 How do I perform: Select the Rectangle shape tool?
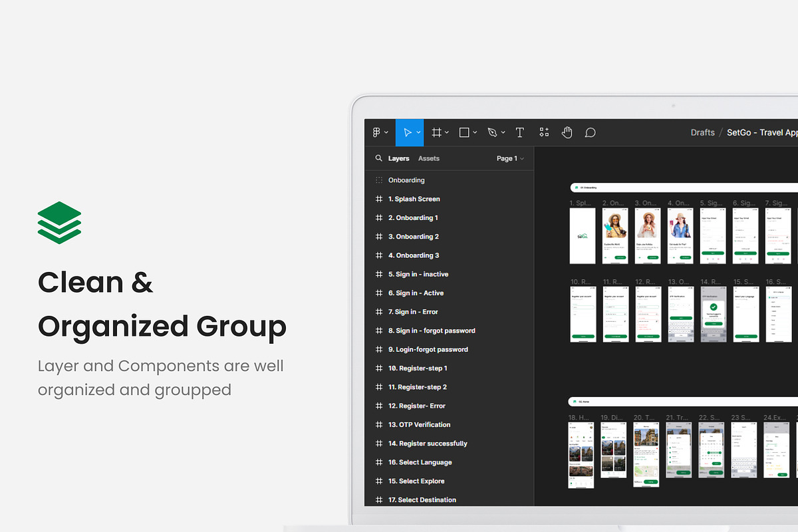click(465, 132)
